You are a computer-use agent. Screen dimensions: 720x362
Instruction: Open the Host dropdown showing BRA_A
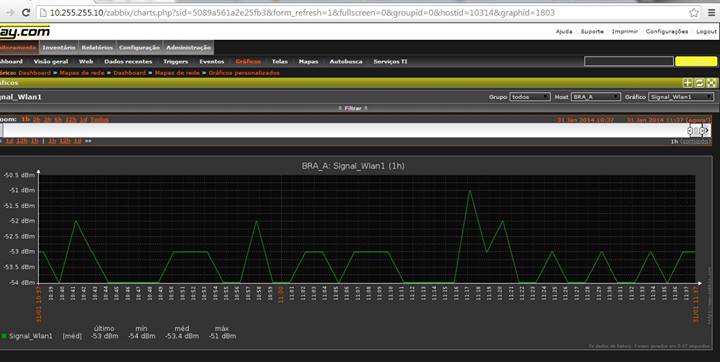pos(596,97)
